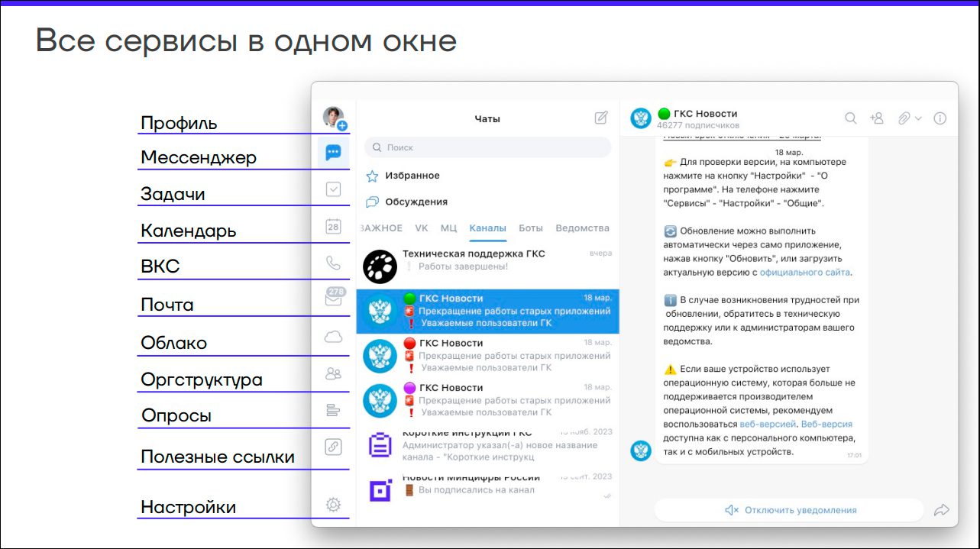Follow the официального сайта link
This screenshot has height=549, width=980.
(804, 272)
